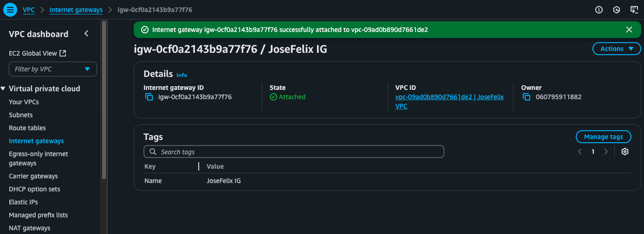This screenshot has width=644, height=234.
Task: Click the Attached state text
Action: click(292, 97)
